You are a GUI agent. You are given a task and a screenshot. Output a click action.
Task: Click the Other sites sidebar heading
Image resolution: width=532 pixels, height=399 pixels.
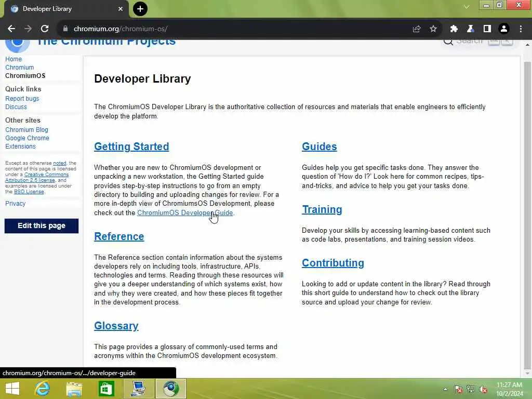pos(23,121)
